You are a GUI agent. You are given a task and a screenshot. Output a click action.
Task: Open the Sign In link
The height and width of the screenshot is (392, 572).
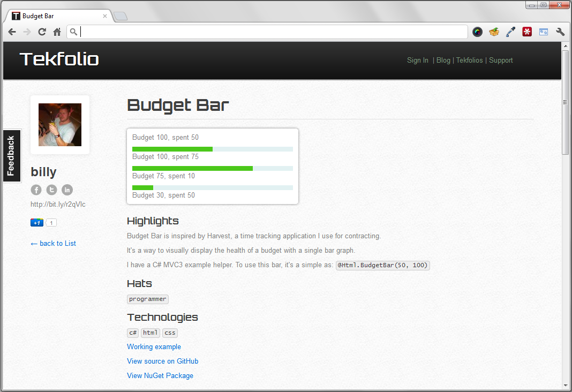[418, 60]
